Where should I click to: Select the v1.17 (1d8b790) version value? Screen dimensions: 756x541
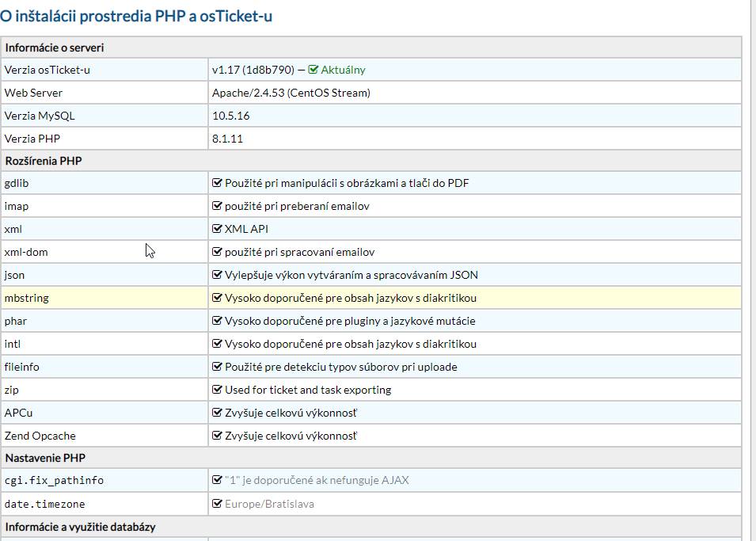click(x=253, y=70)
